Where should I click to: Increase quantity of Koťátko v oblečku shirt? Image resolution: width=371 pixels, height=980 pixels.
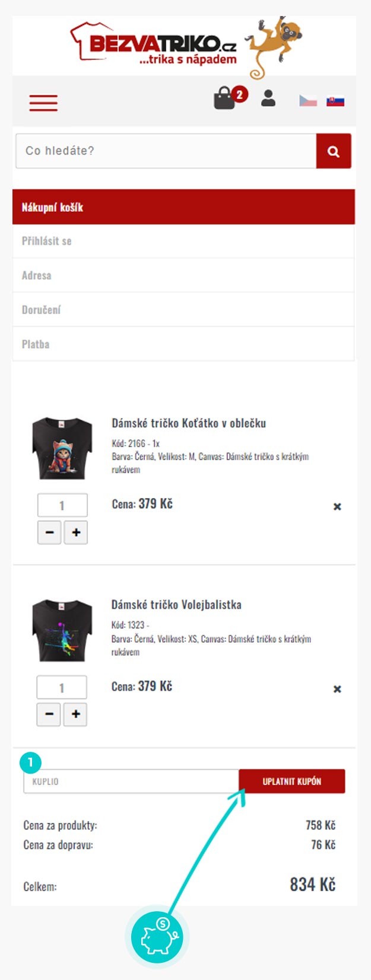pos(76,532)
